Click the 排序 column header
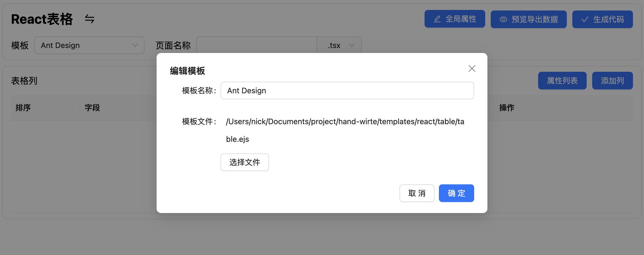This screenshot has width=644, height=255. click(x=23, y=108)
